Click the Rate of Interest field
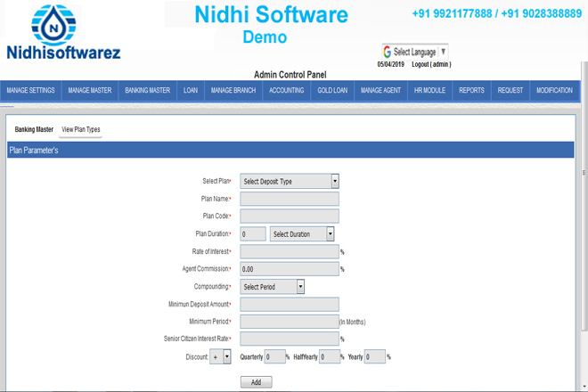Viewport: 588px width, 392px height. coord(290,252)
